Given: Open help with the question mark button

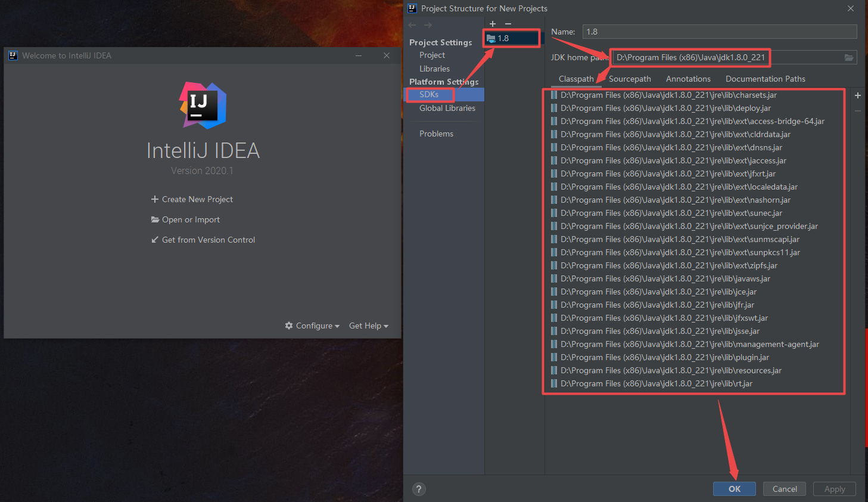Looking at the screenshot, I should click(419, 489).
